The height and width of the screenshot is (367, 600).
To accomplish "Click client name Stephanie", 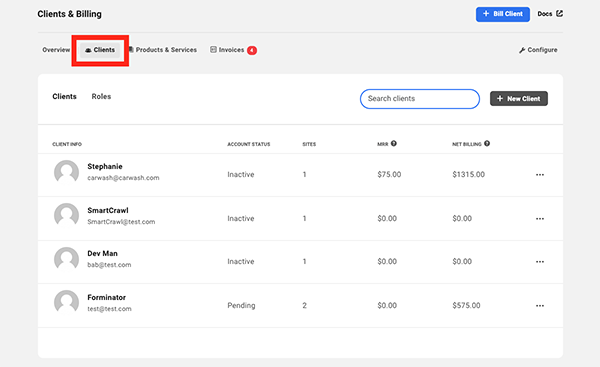I will 105,166.
